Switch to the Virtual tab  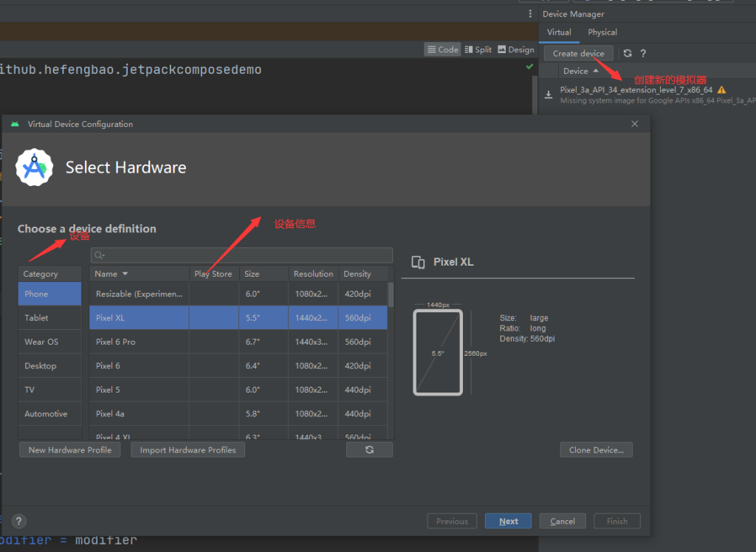(x=559, y=32)
